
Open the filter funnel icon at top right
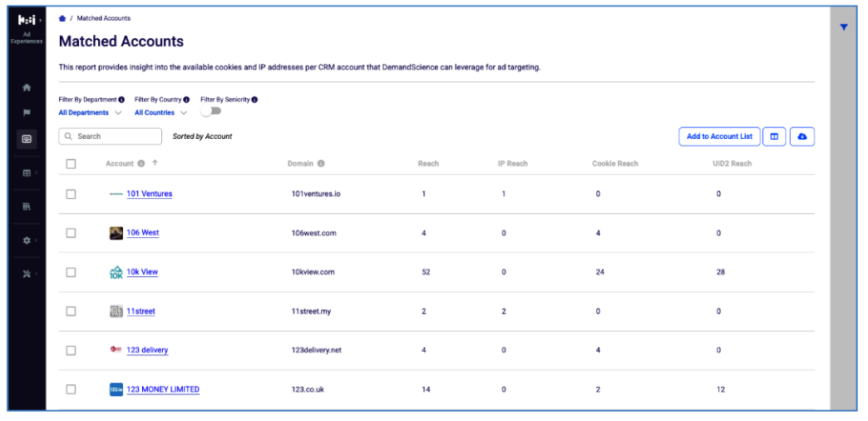(844, 27)
